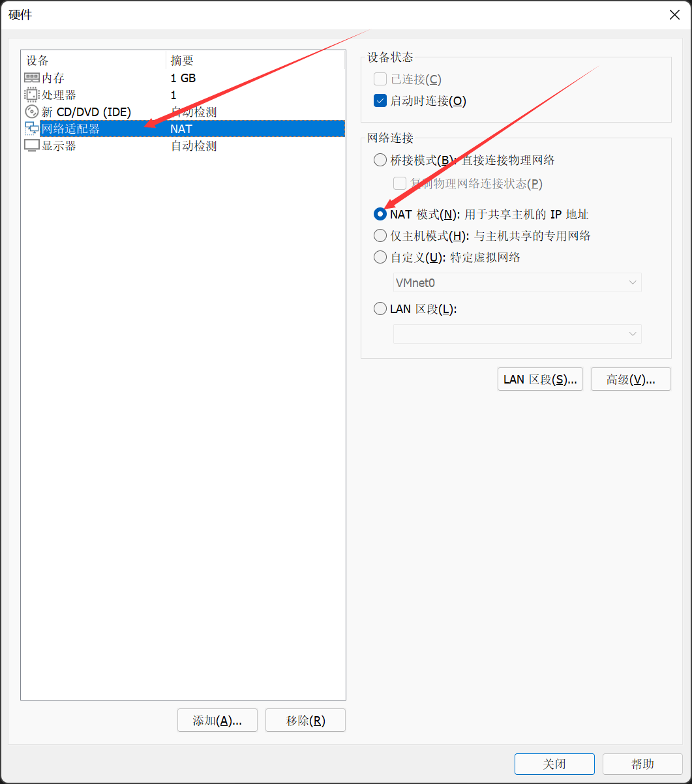Select the 仅主机模式 radio button

pyautogui.click(x=380, y=235)
